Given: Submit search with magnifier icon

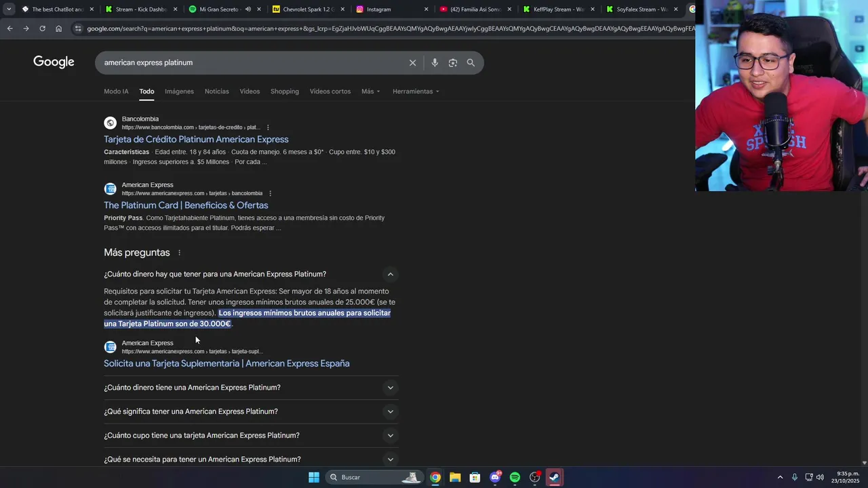Looking at the screenshot, I should (471, 62).
